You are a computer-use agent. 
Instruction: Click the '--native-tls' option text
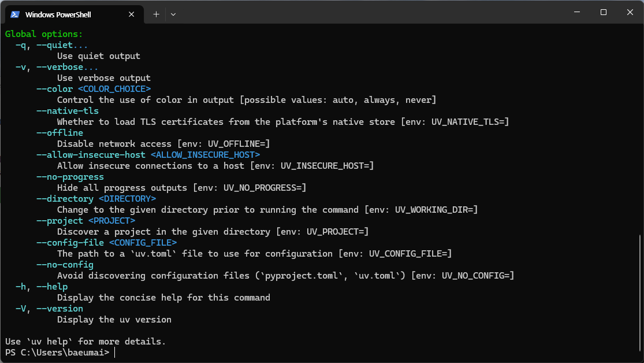tap(68, 111)
